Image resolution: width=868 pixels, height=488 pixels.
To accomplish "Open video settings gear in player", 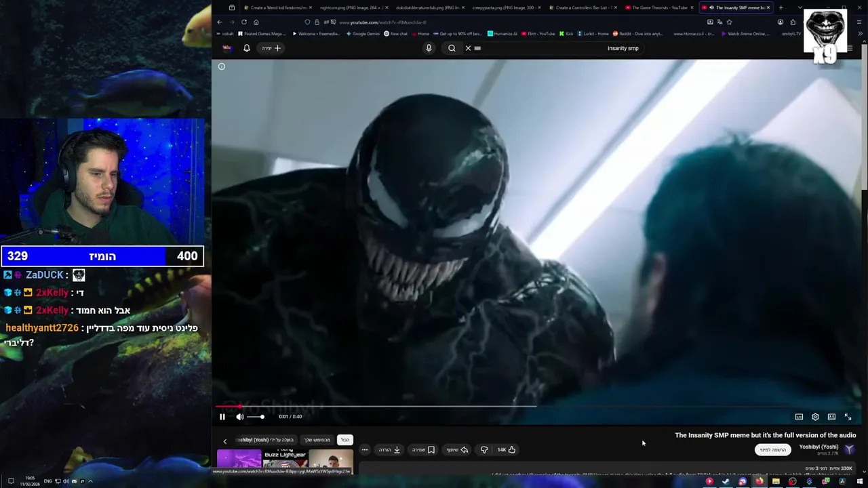I will (x=815, y=417).
